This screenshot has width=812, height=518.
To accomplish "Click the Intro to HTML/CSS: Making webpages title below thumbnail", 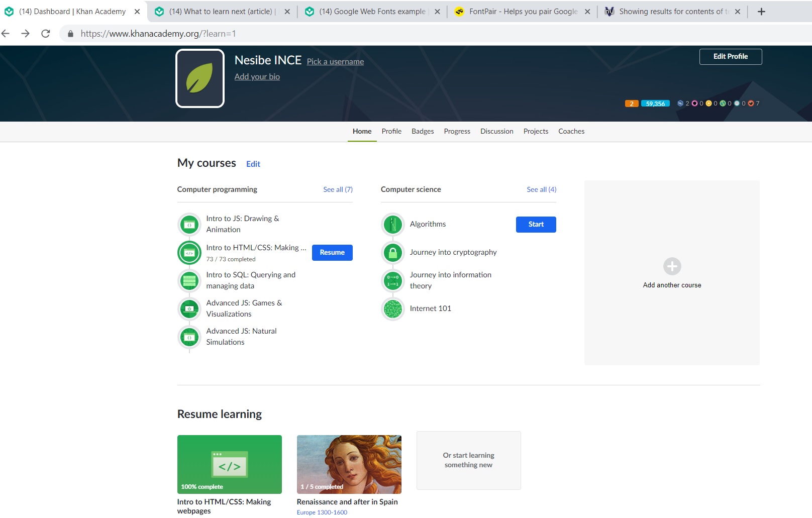I will [224, 506].
